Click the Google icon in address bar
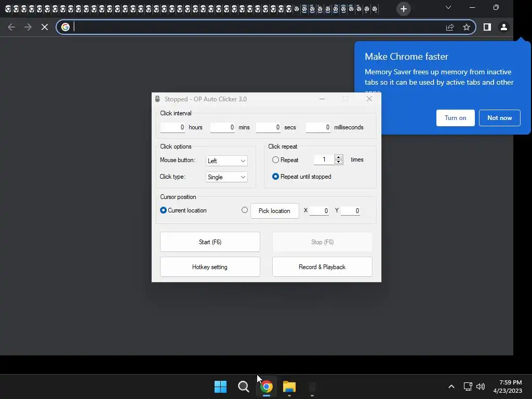532x399 pixels. 65,27
